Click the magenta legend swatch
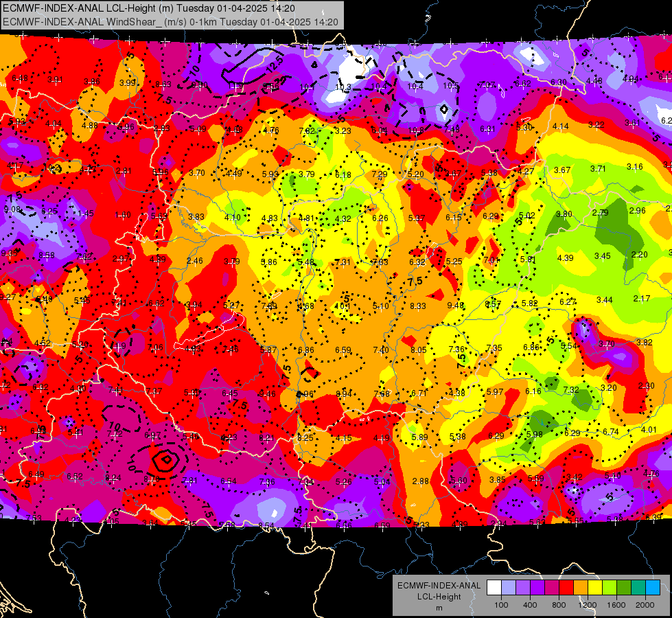 pos(552,588)
